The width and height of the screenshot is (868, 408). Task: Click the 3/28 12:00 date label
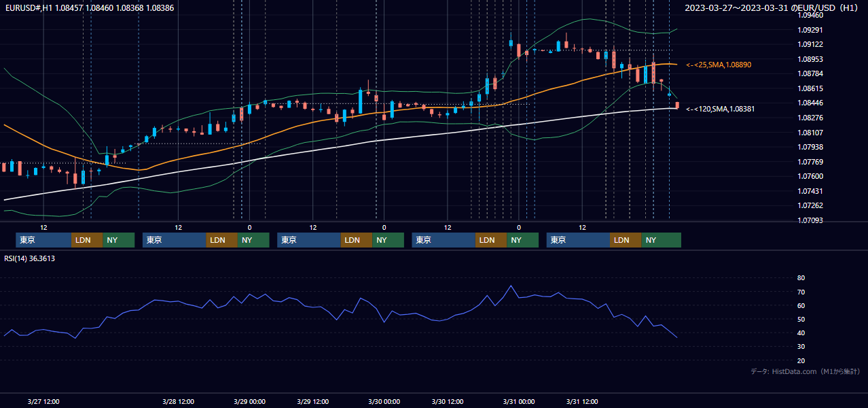tap(179, 401)
